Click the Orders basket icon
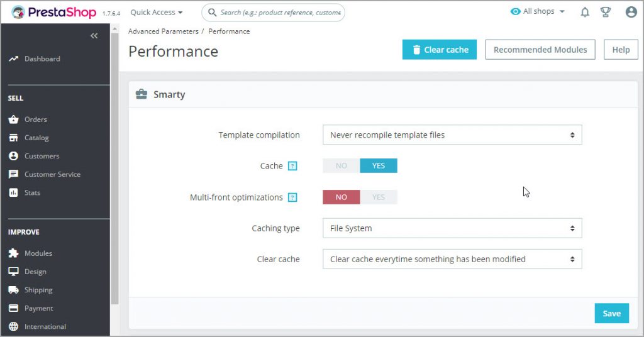The image size is (644, 337). point(14,119)
